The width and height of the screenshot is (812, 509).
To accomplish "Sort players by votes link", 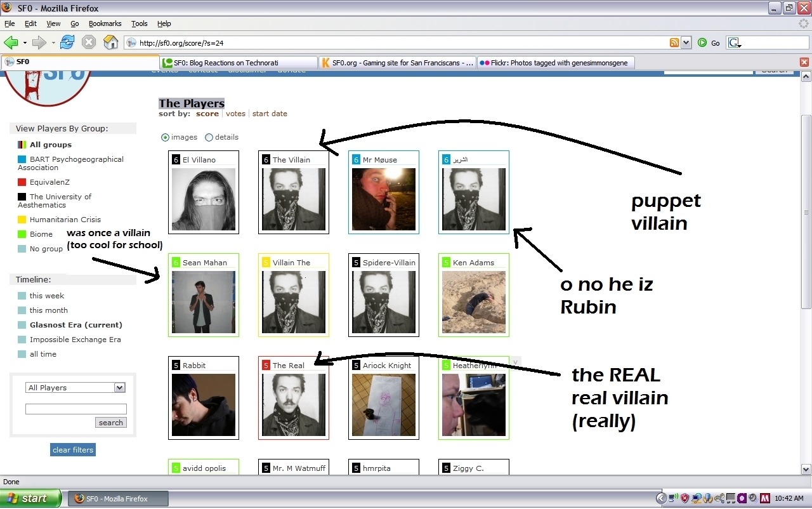I will 235,114.
